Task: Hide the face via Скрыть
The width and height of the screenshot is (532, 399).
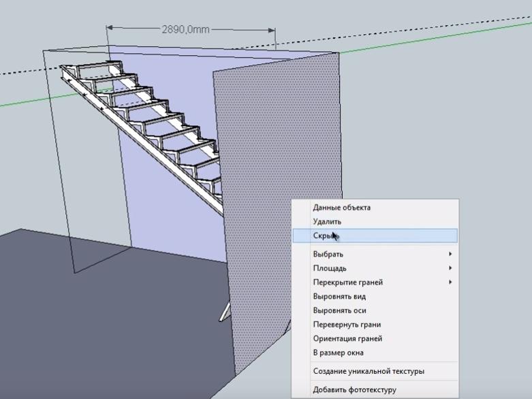Action: pos(326,236)
